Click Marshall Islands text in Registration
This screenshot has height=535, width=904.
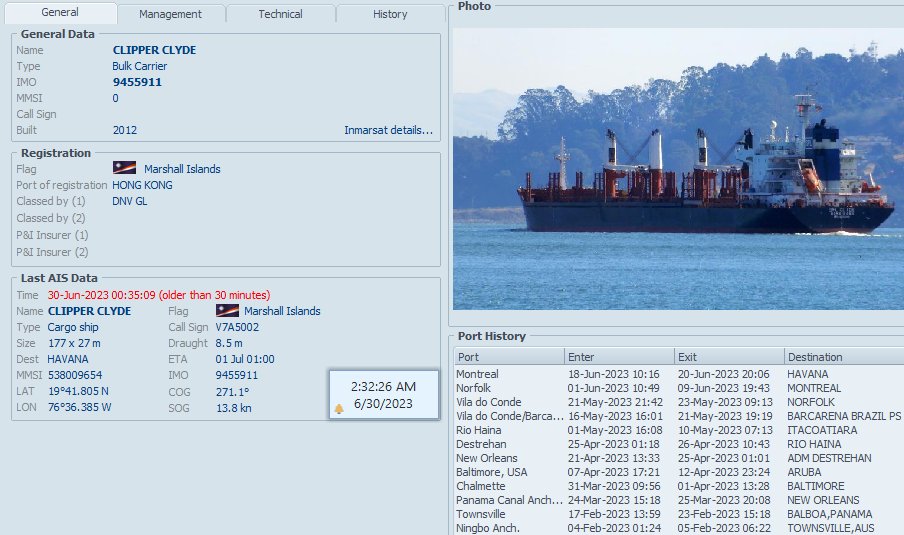click(x=182, y=169)
